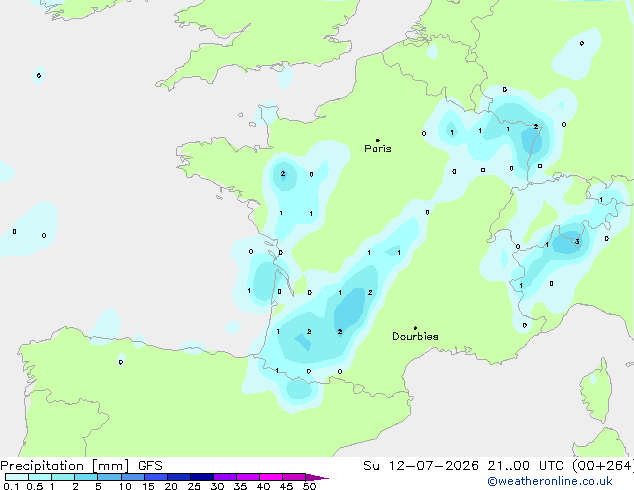Image resolution: width=634 pixels, height=490 pixels.
Task: Click the '0.1' legend value label
Action: click(x=10, y=486)
